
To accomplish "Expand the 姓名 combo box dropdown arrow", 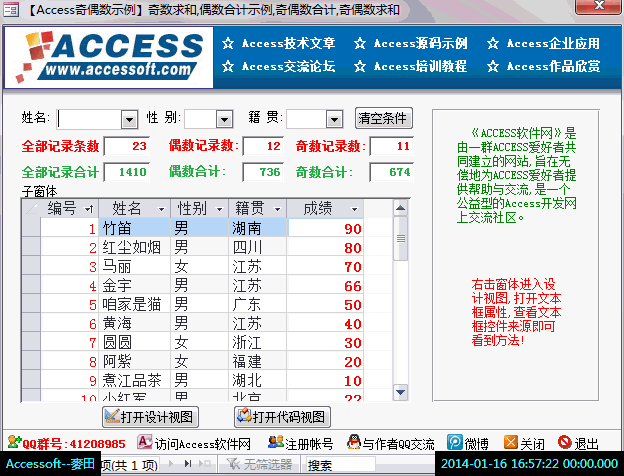I will pos(129,119).
